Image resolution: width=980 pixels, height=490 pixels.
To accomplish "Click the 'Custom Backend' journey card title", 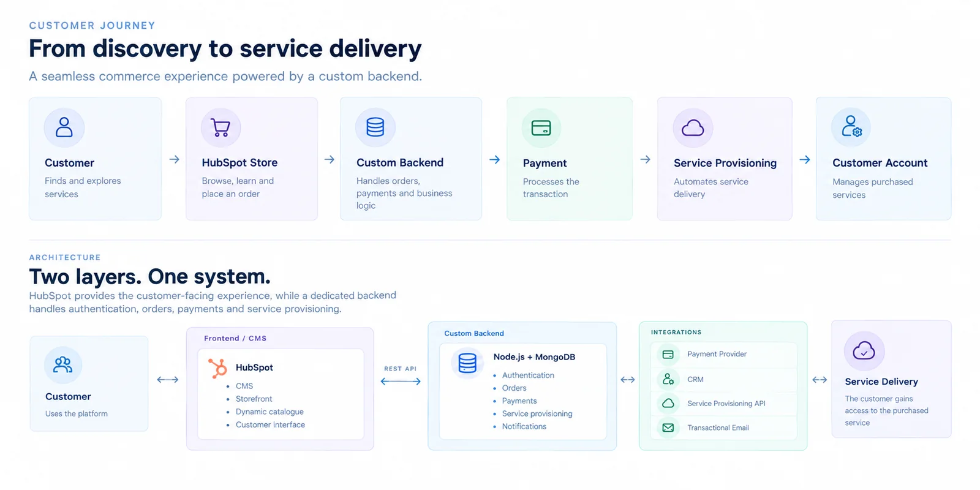I will [x=400, y=162].
